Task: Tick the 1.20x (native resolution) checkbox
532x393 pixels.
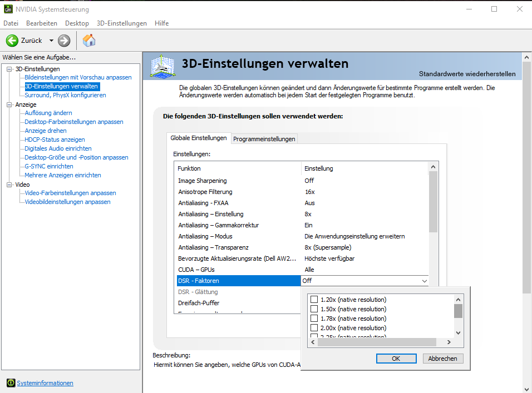Action: point(314,300)
